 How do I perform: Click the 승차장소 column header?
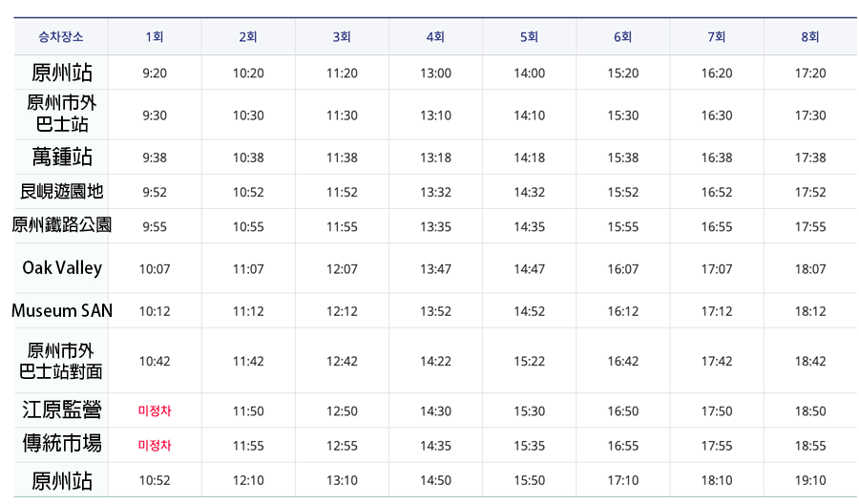(61, 37)
